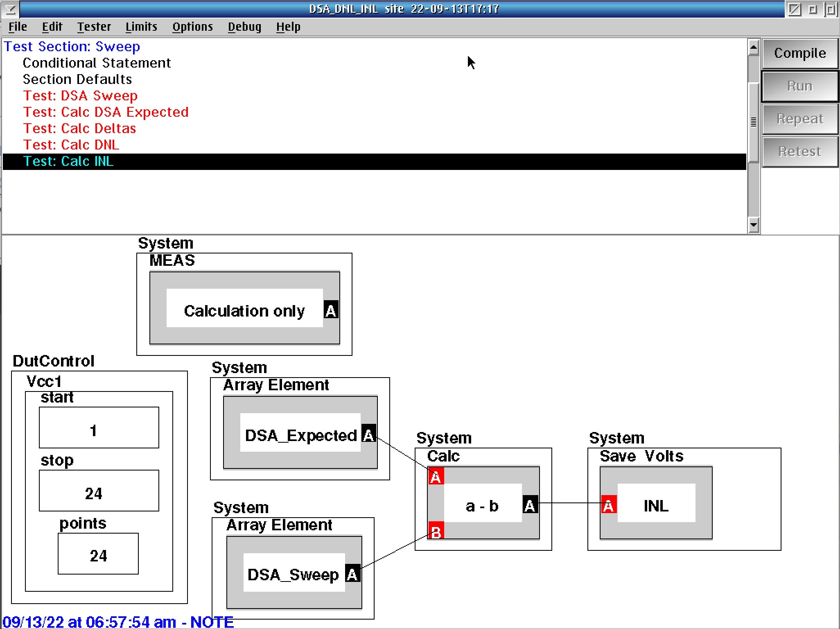The height and width of the screenshot is (629, 840).
Task: Click output port A on Calculation only block
Action: pyautogui.click(x=331, y=310)
